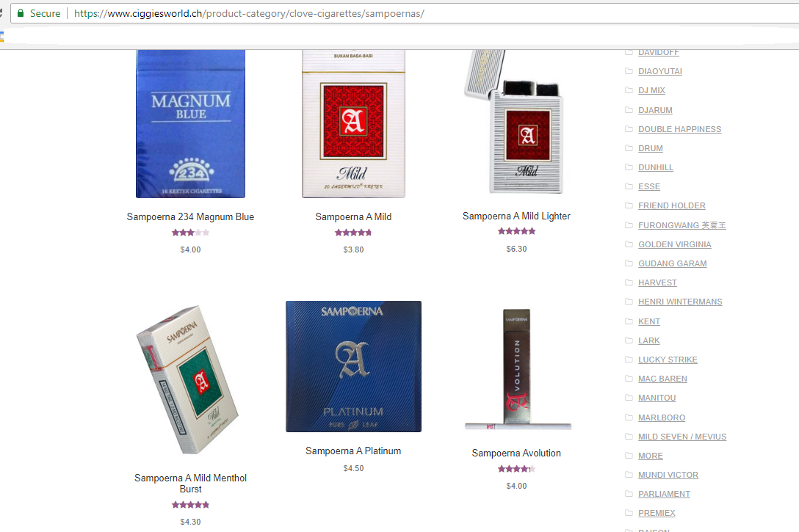Go to the GUDANG GARAM category
This screenshot has height=532, width=799.
point(672,263)
